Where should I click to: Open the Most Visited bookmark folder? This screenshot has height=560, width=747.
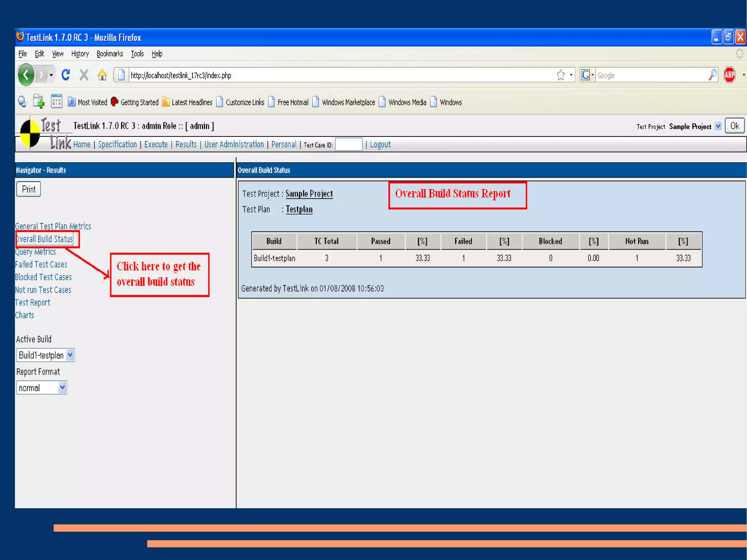(x=88, y=102)
